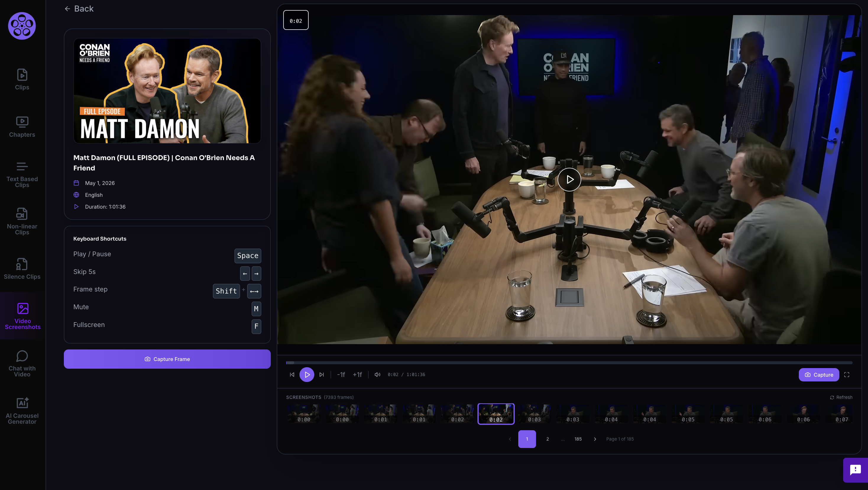Open Non-linear Clips
This screenshot has width=868, height=490.
[x=22, y=222]
